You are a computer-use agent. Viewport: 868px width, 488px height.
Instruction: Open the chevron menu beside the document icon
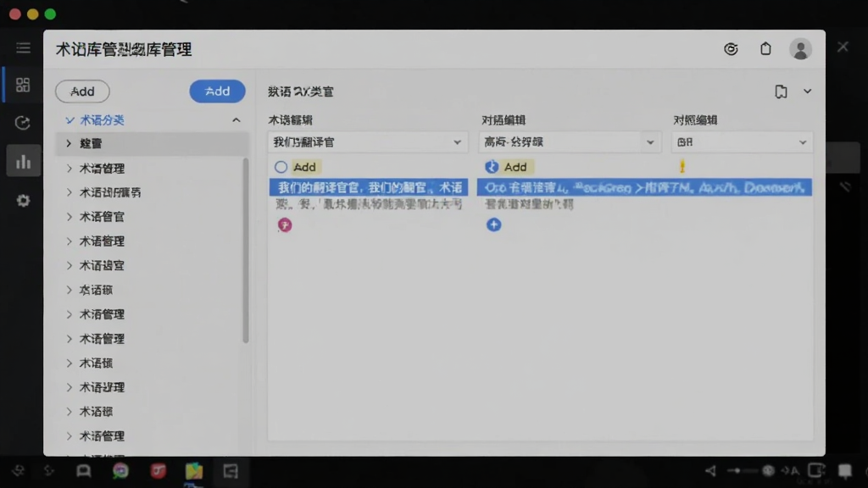pos(808,91)
